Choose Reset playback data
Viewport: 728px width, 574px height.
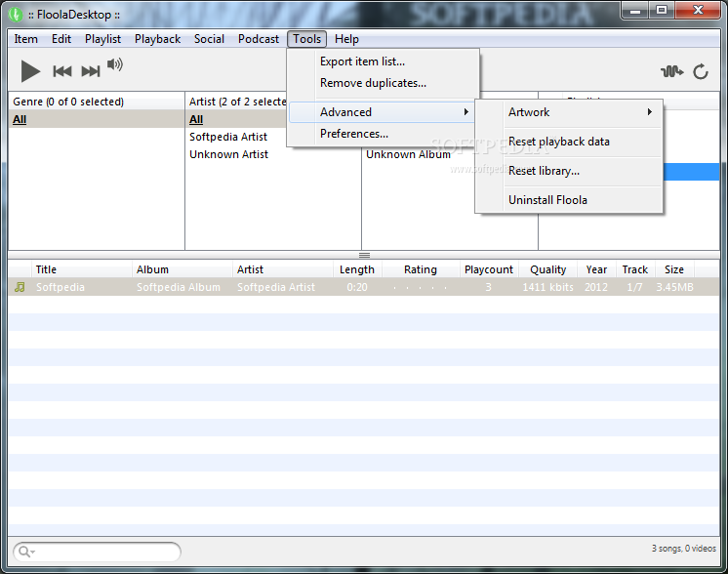[x=569, y=142]
